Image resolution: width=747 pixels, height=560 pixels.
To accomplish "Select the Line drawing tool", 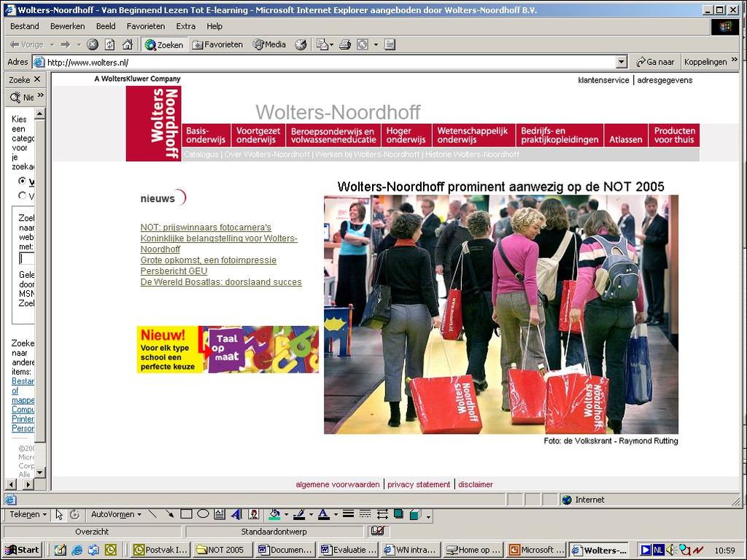I will coord(152,514).
